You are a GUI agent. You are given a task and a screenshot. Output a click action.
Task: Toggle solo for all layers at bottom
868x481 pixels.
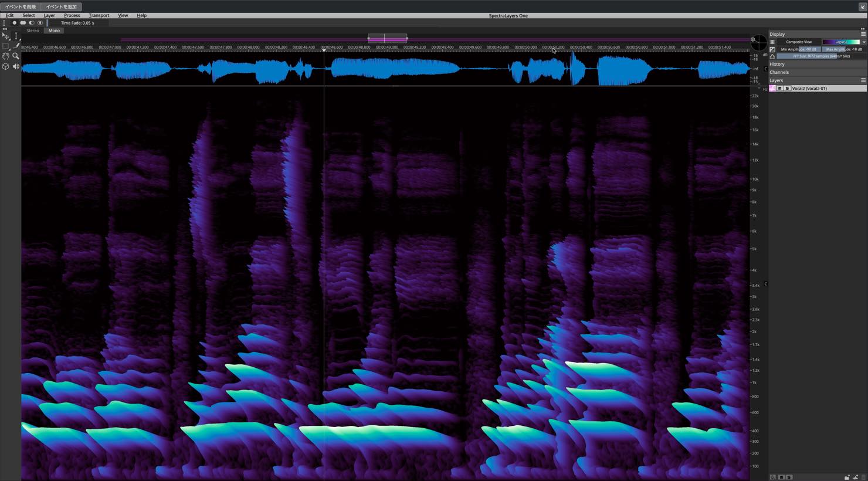tap(789, 477)
